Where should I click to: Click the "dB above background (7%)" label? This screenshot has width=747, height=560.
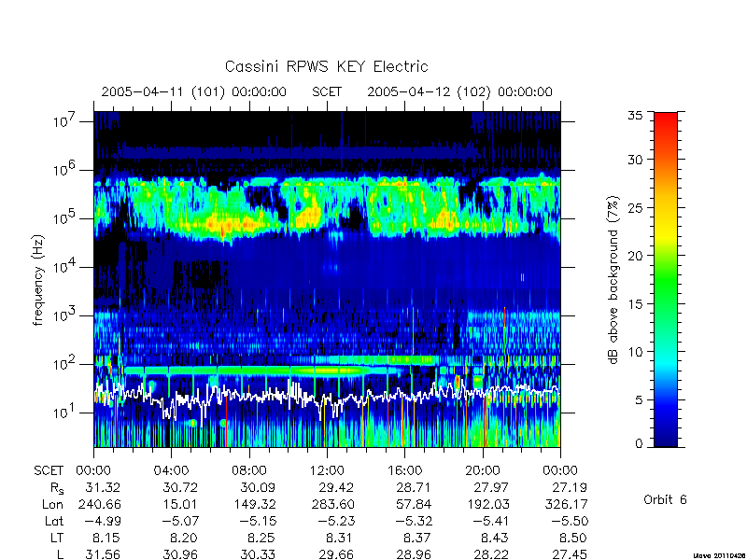point(613,280)
